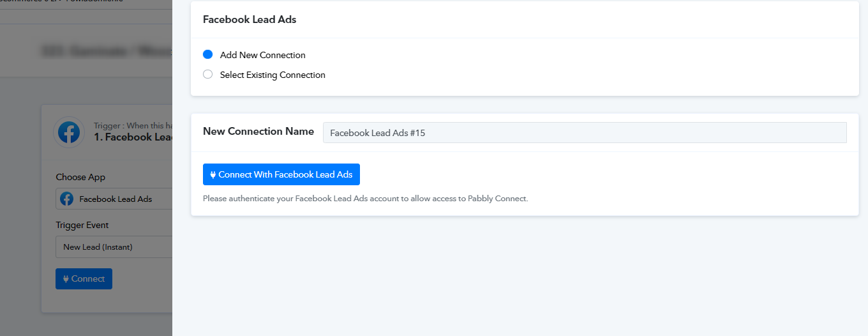The image size is (868, 336).
Task: Open the Choose App dropdown showing Facebook Lead Ads
Action: [x=114, y=199]
